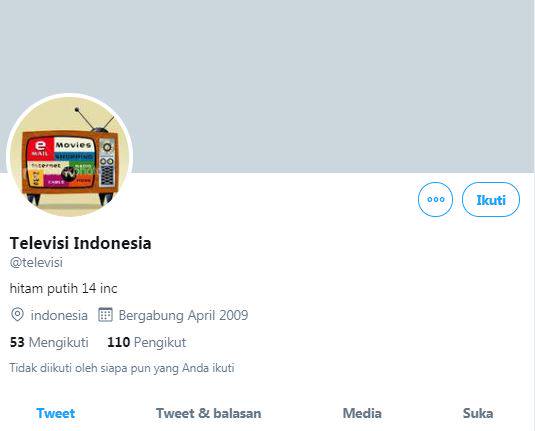This screenshot has width=535, height=431.
Task: View the 110 Pengikut followers list
Action: (x=147, y=342)
